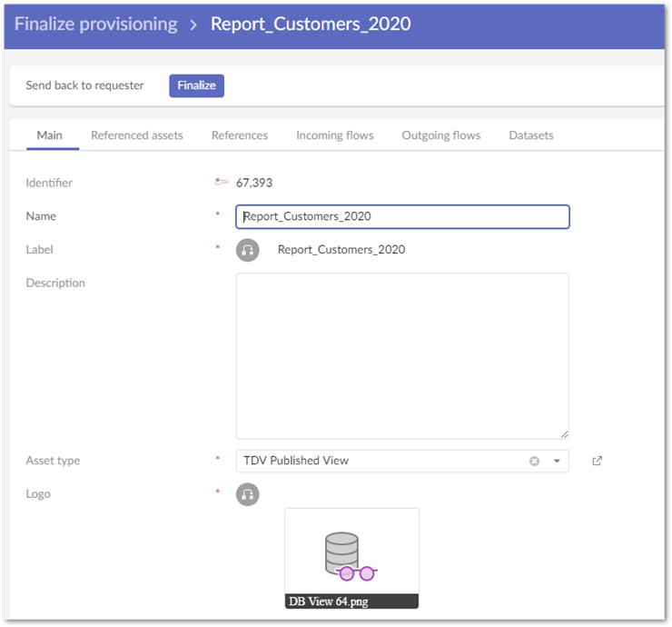Switch to the Referenced assets tab

[x=137, y=135]
